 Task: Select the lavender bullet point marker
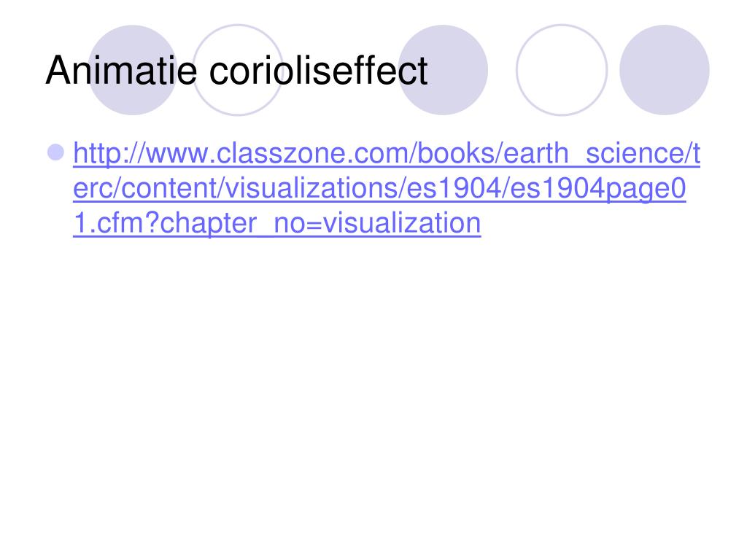56,152
